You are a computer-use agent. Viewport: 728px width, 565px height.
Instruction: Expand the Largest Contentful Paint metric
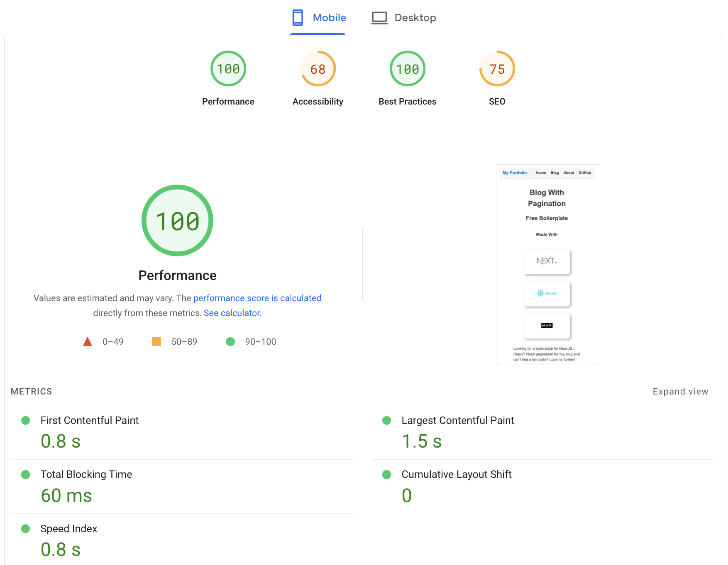coord(457,421)
